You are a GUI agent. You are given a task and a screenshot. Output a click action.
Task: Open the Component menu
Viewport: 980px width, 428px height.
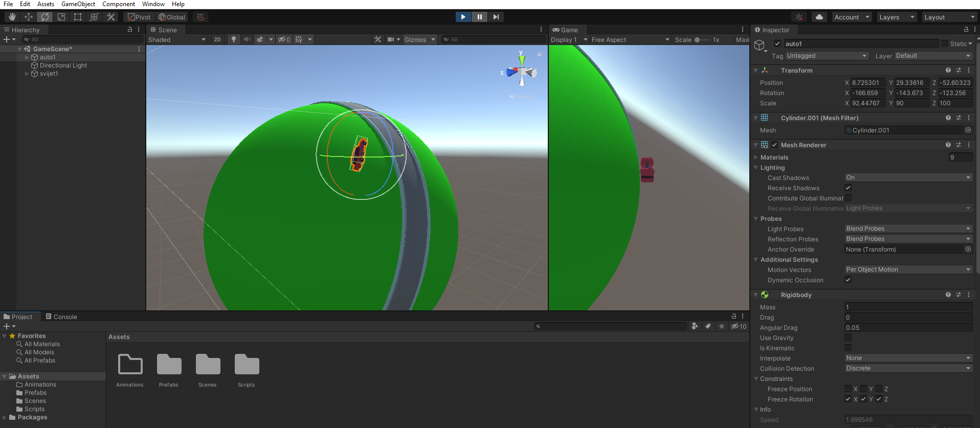coord(119,4)
